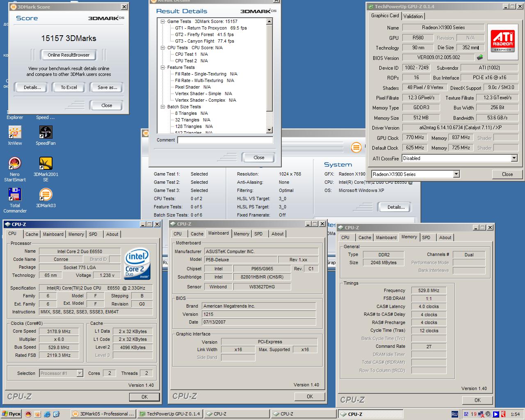The height and width of the screenshot is (420, 525).
Task: Open the Processor #1 selection dropdown
Action: point(80,373)
